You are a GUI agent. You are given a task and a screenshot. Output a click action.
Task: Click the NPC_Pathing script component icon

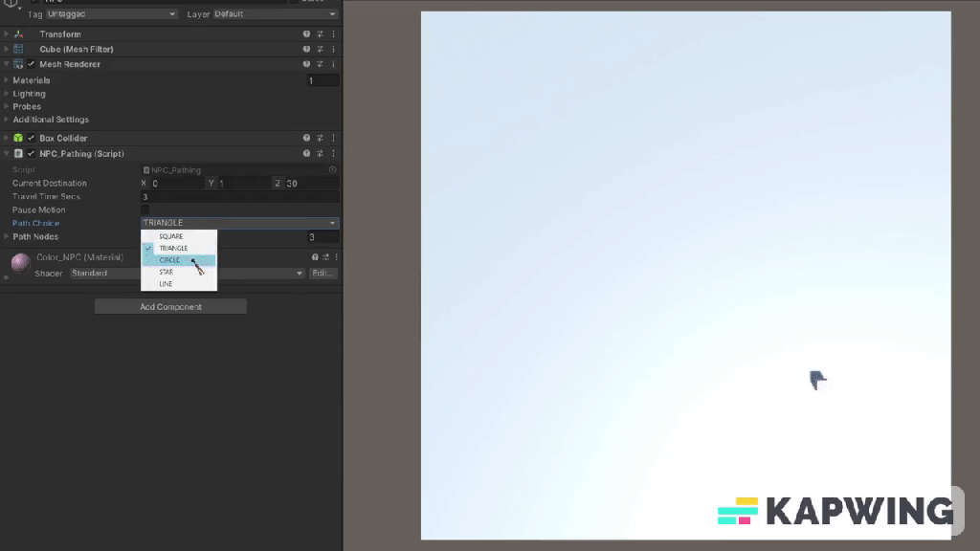[x=18, y=154]
